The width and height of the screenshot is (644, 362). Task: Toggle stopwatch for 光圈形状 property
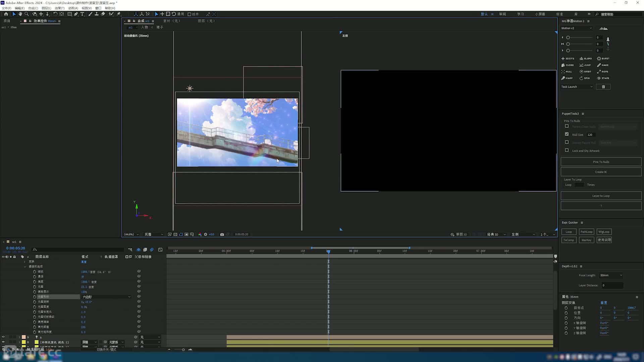tap(35, 297)
